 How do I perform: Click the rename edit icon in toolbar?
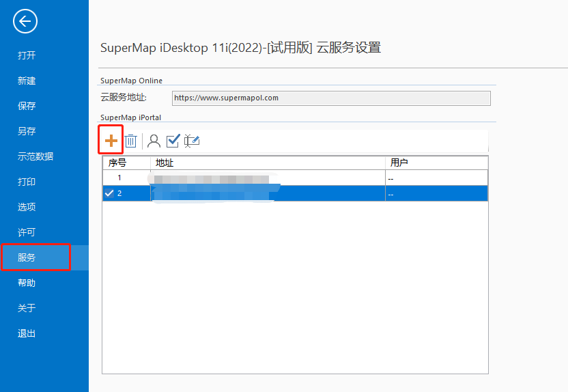click(192, 141)
